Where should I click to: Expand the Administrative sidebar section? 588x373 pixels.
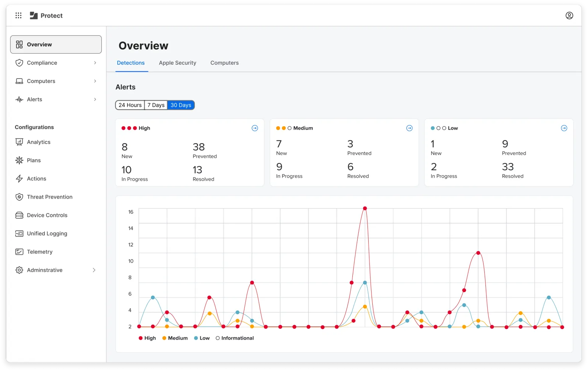pos(45,270)
